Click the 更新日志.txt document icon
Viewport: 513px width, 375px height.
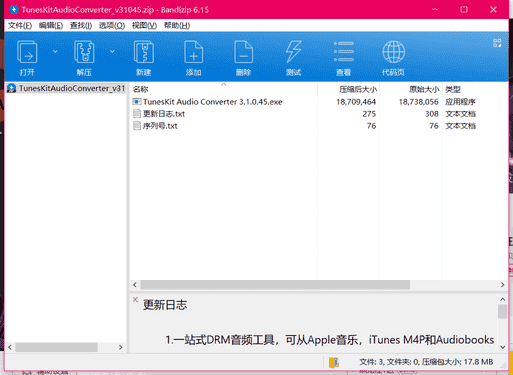coord(137,114)
